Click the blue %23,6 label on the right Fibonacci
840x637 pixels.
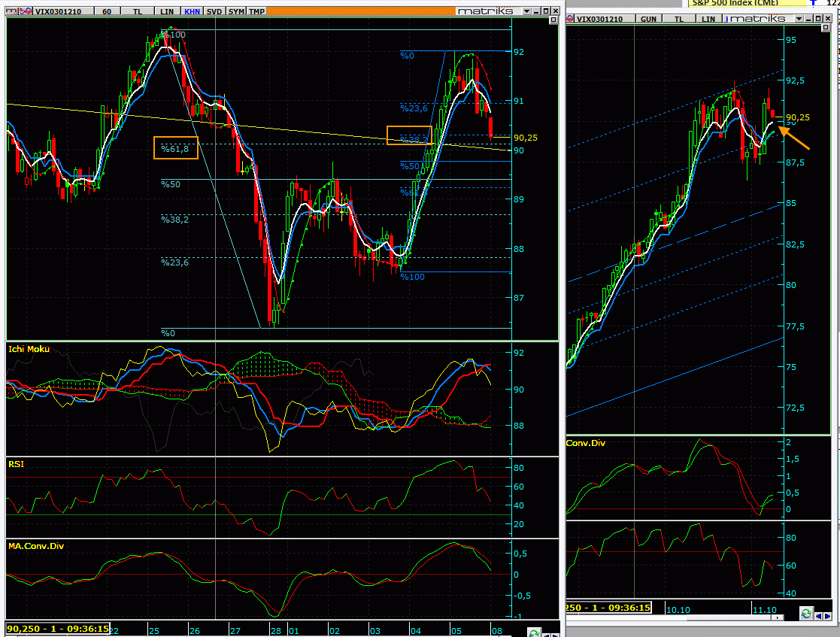414,108
